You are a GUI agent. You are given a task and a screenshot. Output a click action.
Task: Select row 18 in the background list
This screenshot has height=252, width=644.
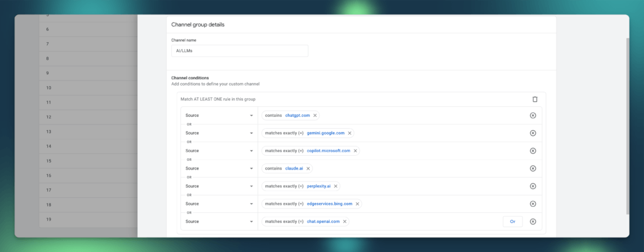pos(88,205)
